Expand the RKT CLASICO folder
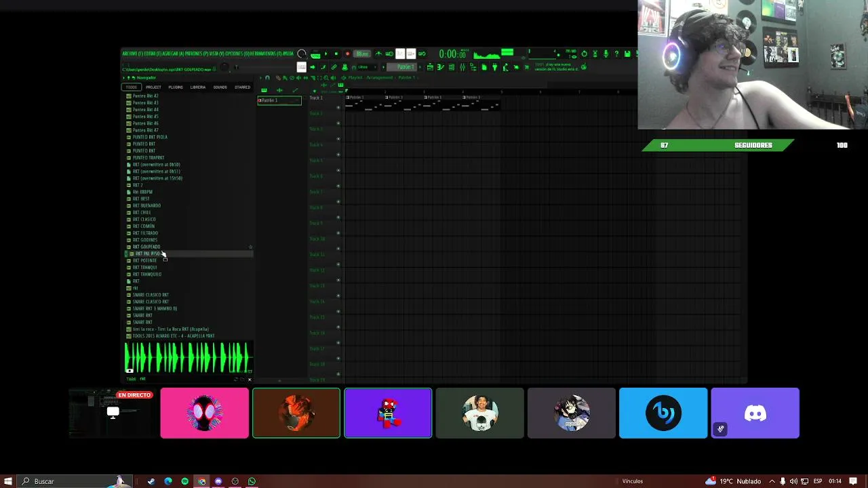The image size is (868, 488). [x=144, y=219]
